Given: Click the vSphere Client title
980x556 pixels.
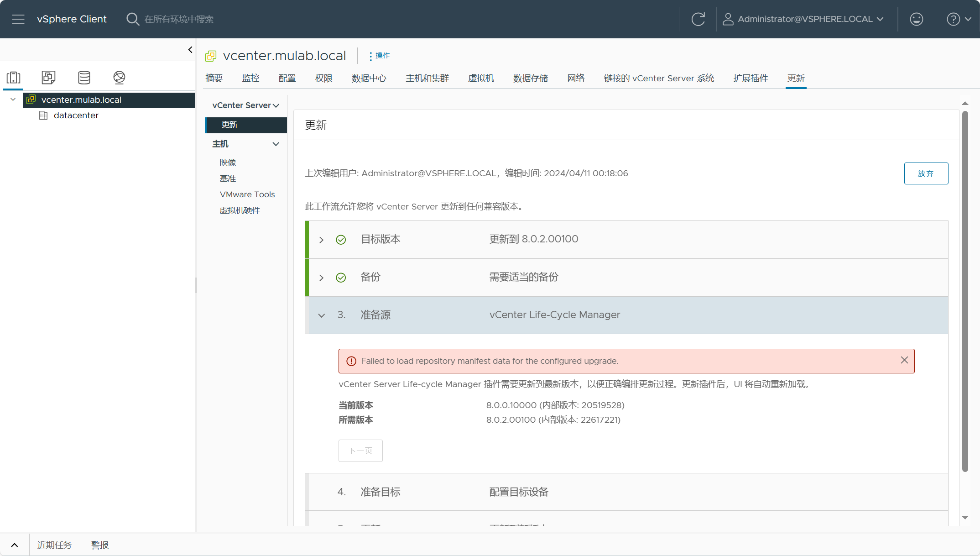Looking at the screenshot, I should pyautogui.click(x=72, y=19).
